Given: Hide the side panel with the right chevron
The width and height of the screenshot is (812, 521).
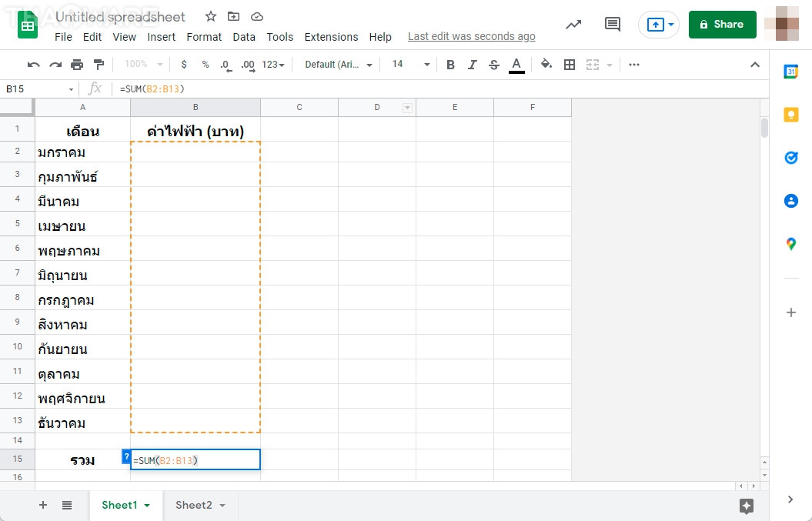Looking at the screenshot, I should coord(790,499).
